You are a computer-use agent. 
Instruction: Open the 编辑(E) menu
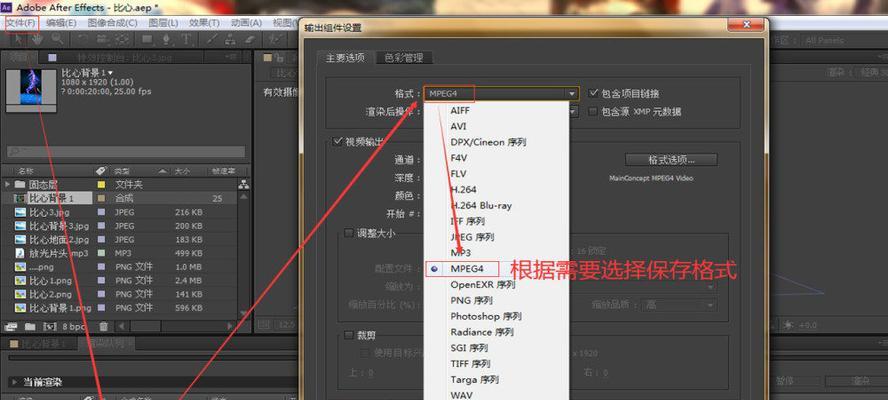61,23
